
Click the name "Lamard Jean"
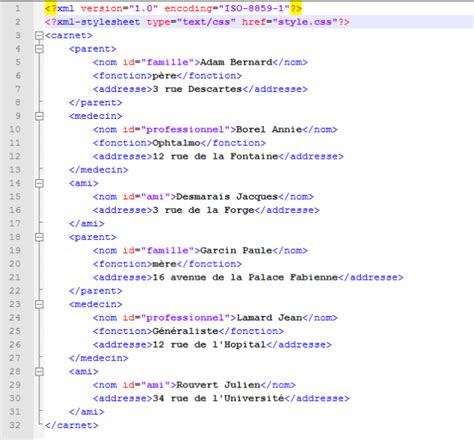click(x=269, y=318)
